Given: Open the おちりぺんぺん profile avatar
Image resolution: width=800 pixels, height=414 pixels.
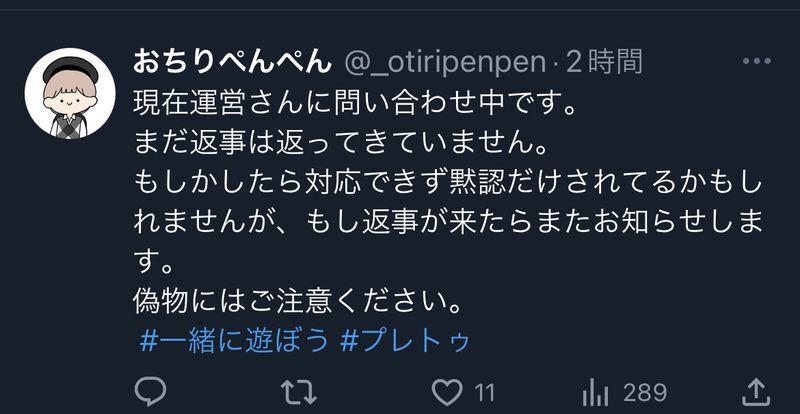Looking at the screenshot, I should coord(70,93).
